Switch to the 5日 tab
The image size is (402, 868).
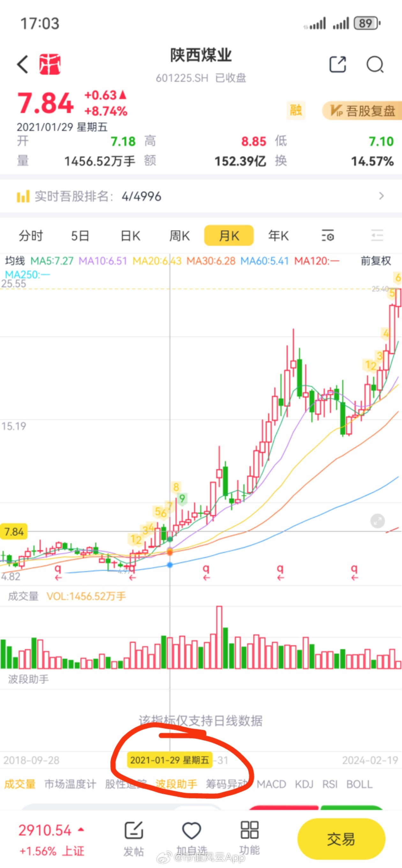pos(80,236)
